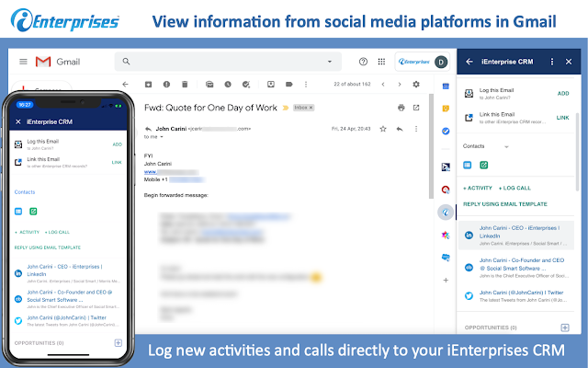The height and width of the screenshot is (368, 588).
Task: Report email as spam
Action: [166, 84]
